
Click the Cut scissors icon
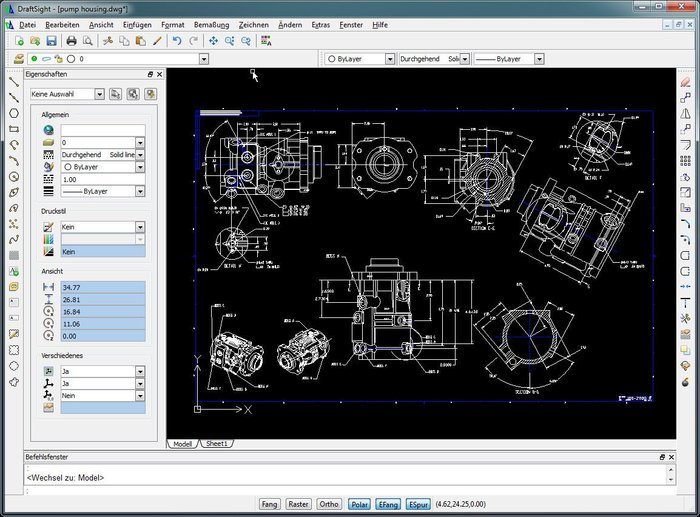coord(106,41)
